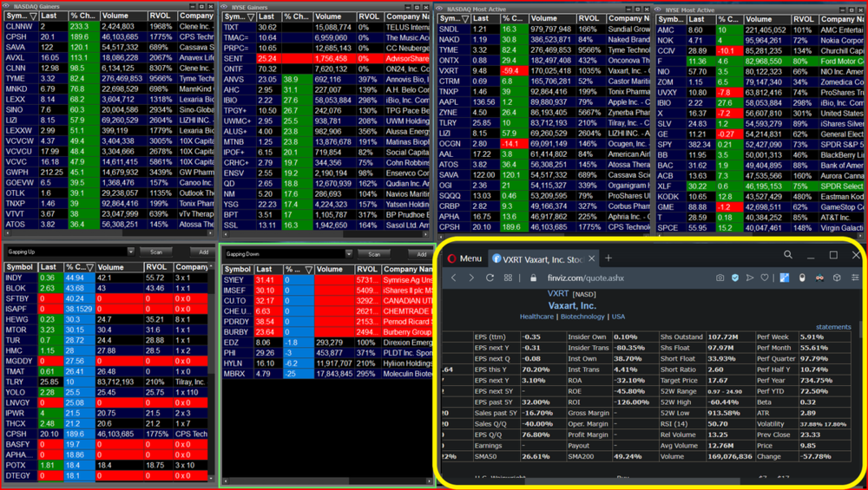Open the Speed Dial grid icon
The width and height of the screenshot is (868, 490).
point(508,278)
